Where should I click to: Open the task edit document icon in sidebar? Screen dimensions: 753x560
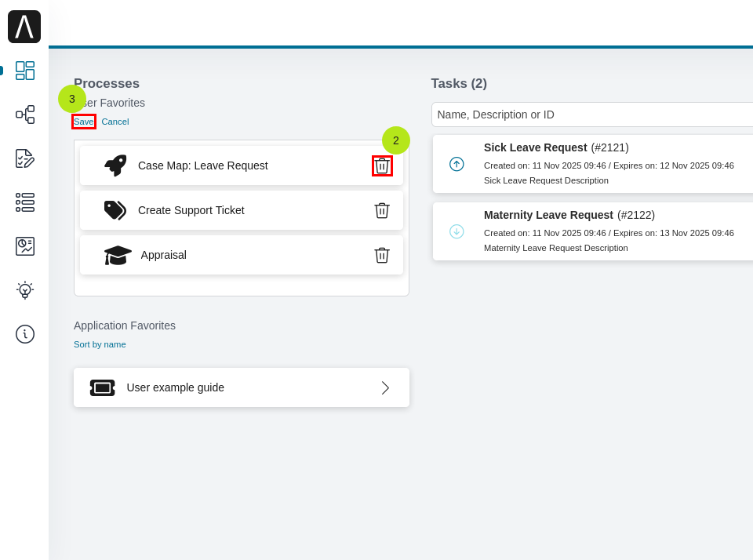(x=25, y=158)
